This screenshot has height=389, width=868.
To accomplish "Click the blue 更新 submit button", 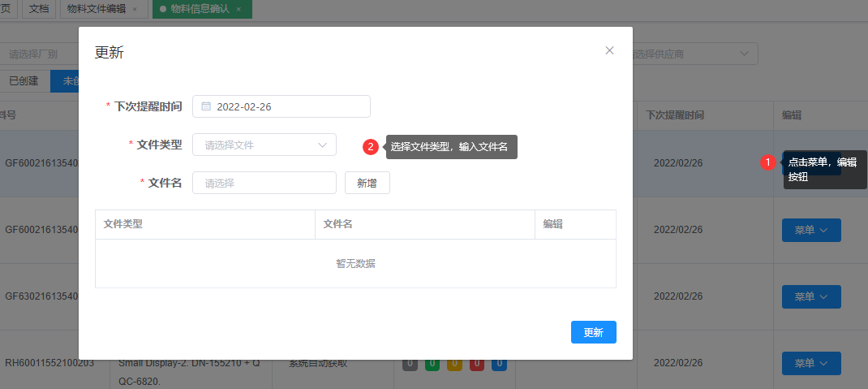I will 593,332.
